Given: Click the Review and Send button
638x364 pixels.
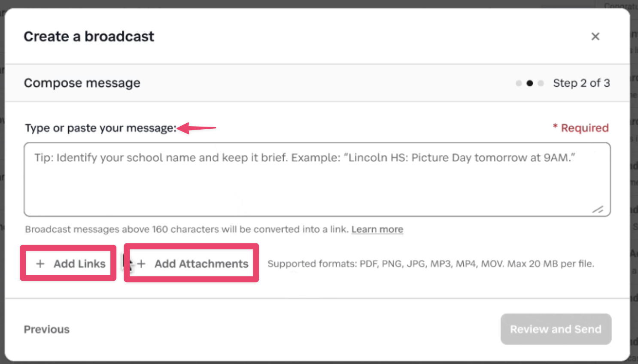Looking at the screenshot, I should pyautogui.click(x=556, y=329).
